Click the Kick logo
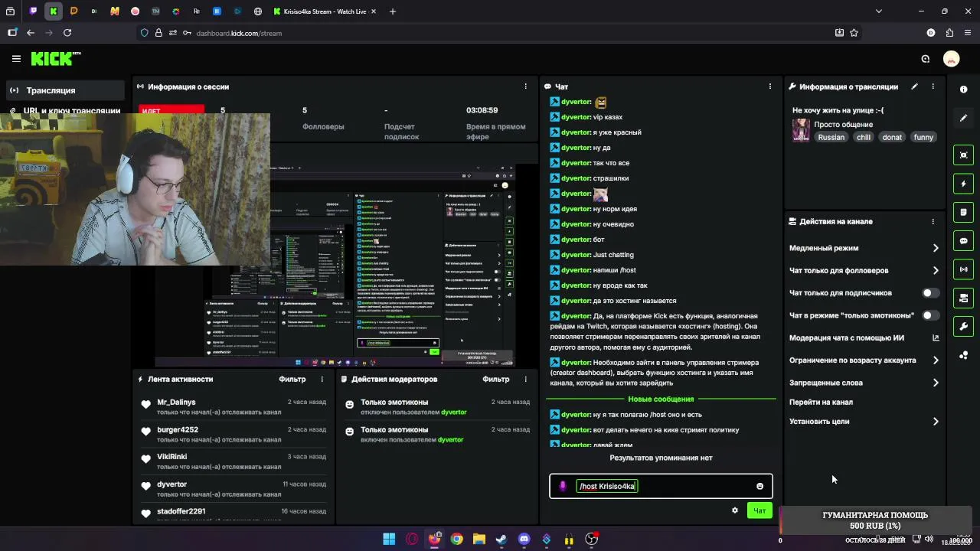980x551 pixels. point(55,58)
